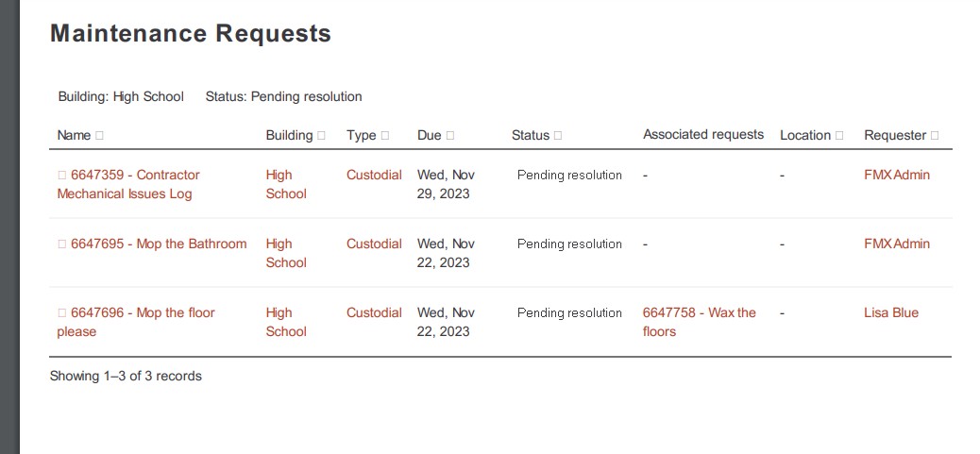980x454 pixels.
Task: Open 6647359 Contractor Mechanical Issues Log
Action: (x=128, y=184)
